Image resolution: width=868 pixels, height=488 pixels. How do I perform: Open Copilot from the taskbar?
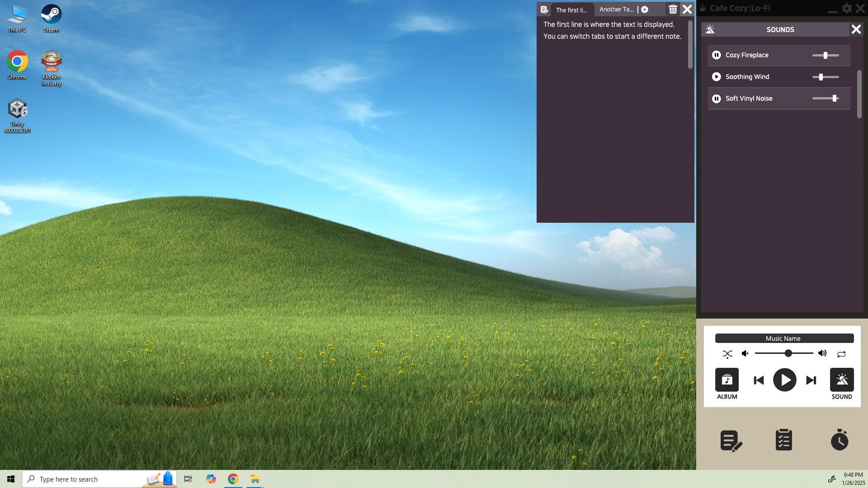click(211, 479)
